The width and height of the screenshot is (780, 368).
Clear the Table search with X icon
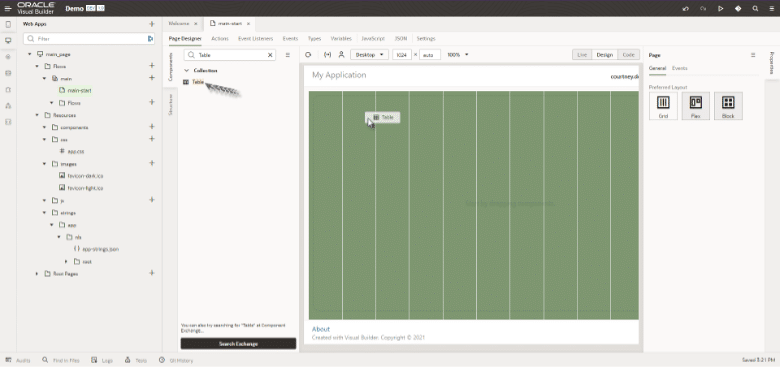270,55
